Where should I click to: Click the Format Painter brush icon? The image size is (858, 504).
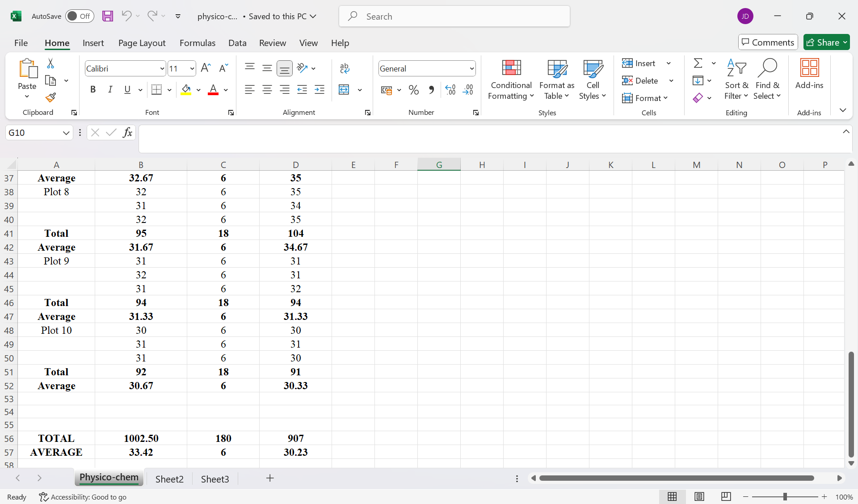pyautogui.click(x=50, y=97)
